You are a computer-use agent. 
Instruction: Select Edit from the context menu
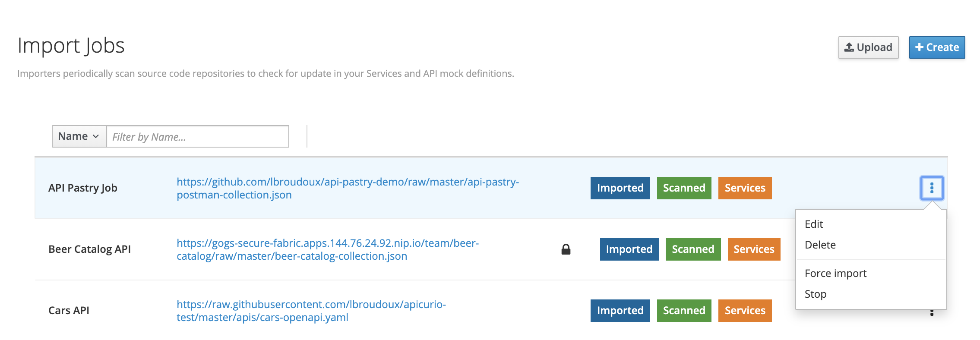[814, 224]
